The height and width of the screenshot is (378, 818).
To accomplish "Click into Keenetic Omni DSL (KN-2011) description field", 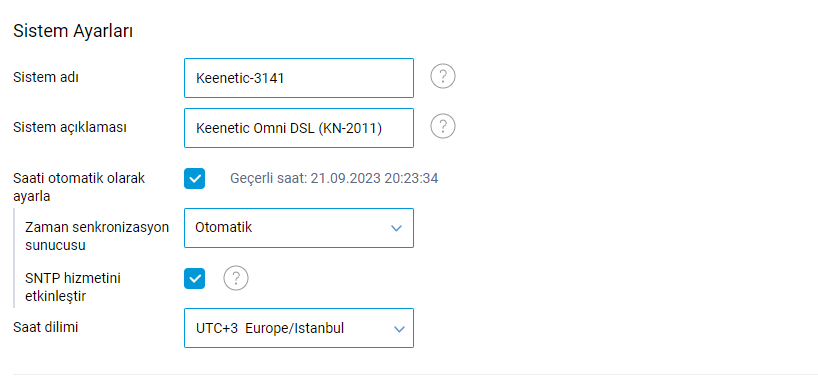I will tap(299, 128).
